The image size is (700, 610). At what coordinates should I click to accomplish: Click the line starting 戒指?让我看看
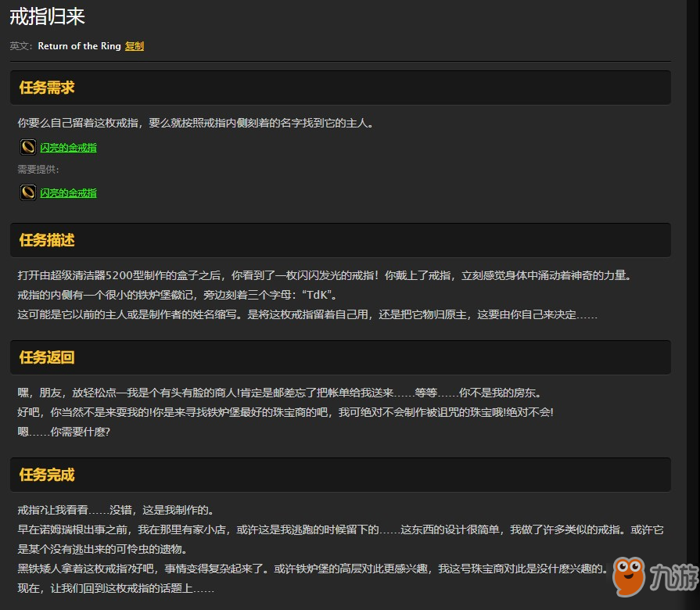point(117,510)
